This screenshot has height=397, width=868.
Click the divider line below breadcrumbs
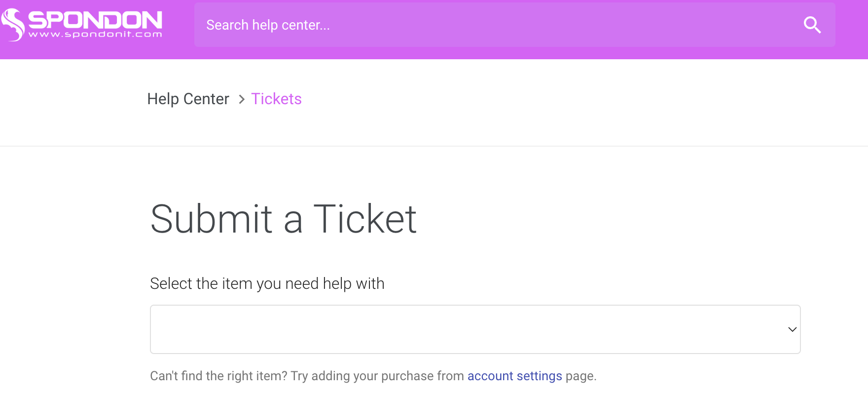[434, 146]
